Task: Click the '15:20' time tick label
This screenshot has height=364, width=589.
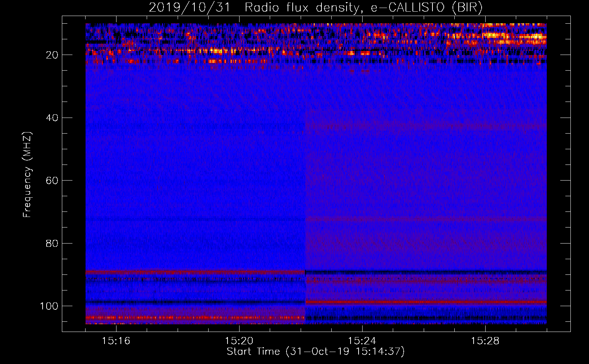Action: (239, 341)
